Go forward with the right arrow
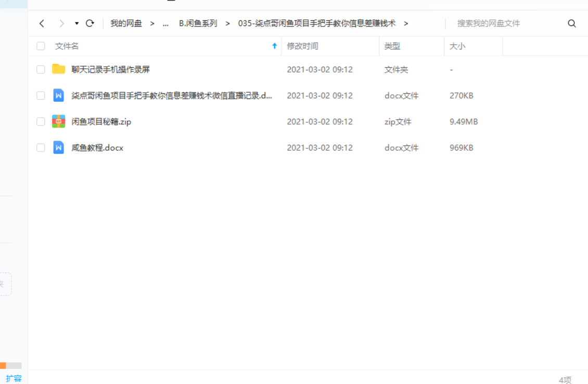The image size is (588, 384). point(61,23)
